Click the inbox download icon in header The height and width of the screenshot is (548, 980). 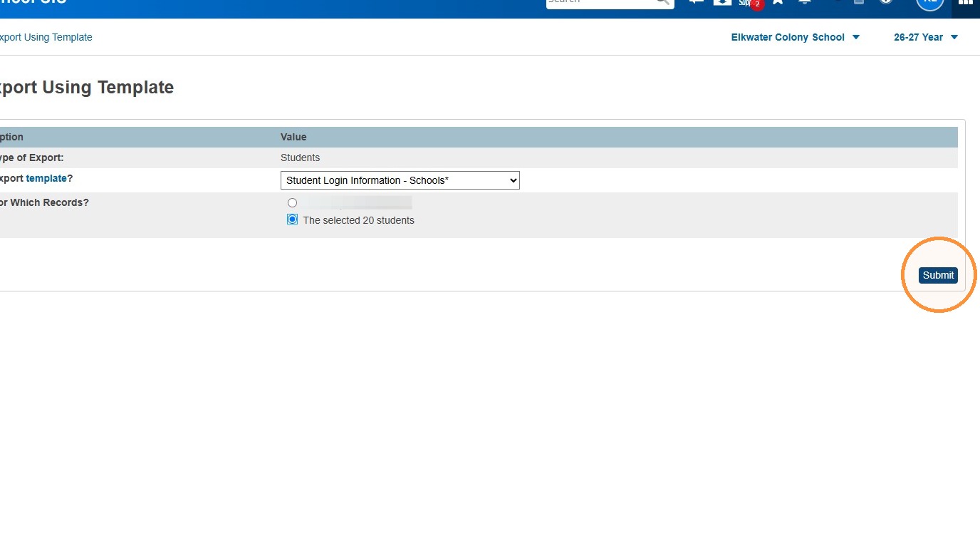(722, 2)
